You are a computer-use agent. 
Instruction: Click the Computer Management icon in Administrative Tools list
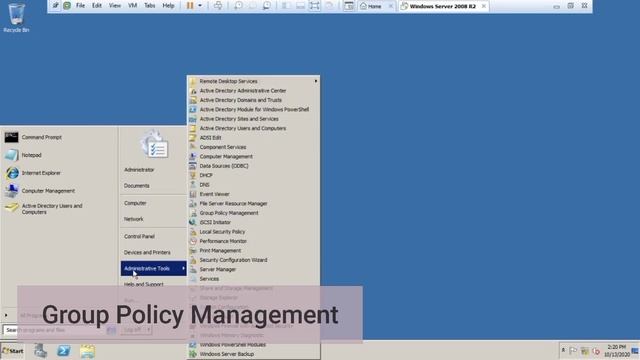(x=193, y=156)
